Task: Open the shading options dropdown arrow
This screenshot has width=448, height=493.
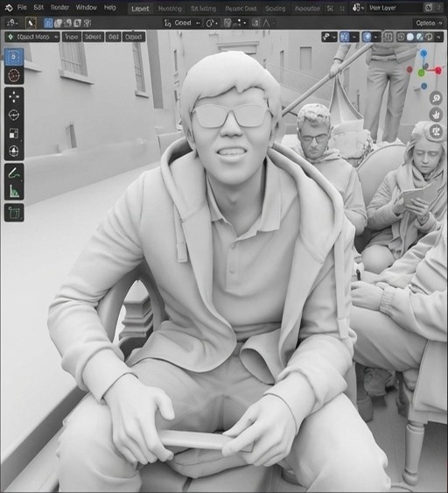Action: pos(438,37)
